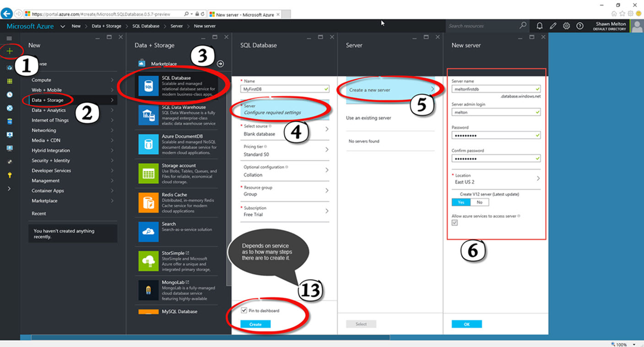Click the Create button
Screen dimensions: 644x347
[255, 324]
